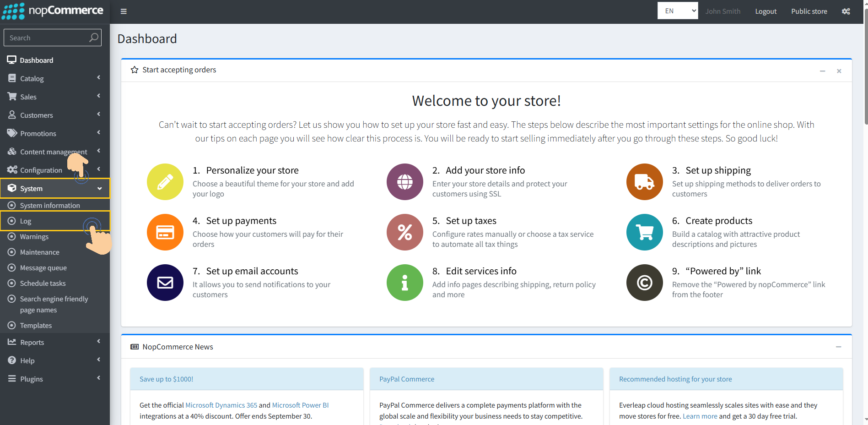
Task: Click the shopping cart Create products icon
Action: (644, 232)
